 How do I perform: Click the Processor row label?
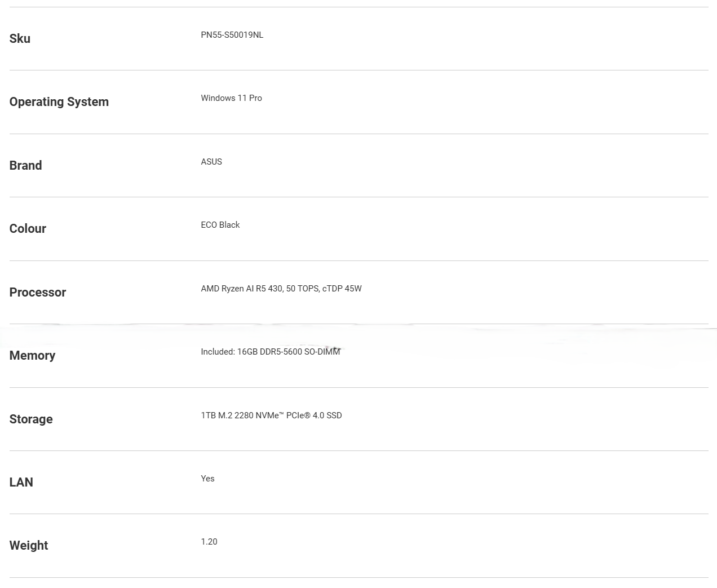[38, 292]
